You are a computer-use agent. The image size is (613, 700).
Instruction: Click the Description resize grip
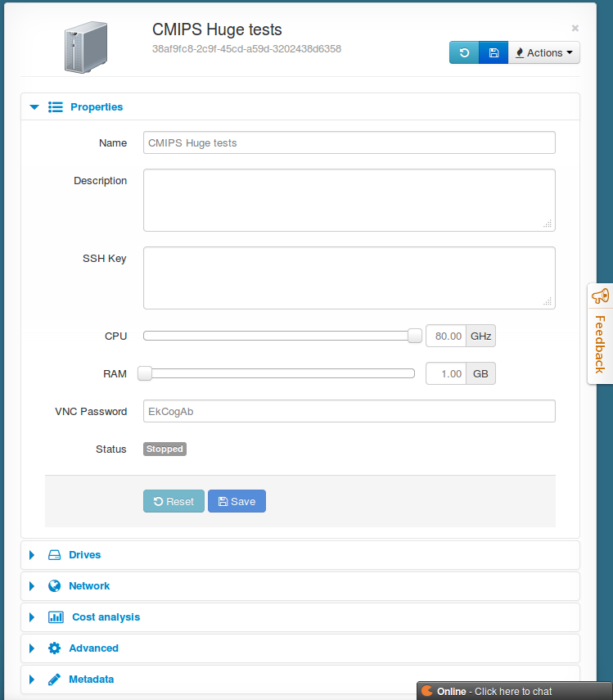(548, 224)
